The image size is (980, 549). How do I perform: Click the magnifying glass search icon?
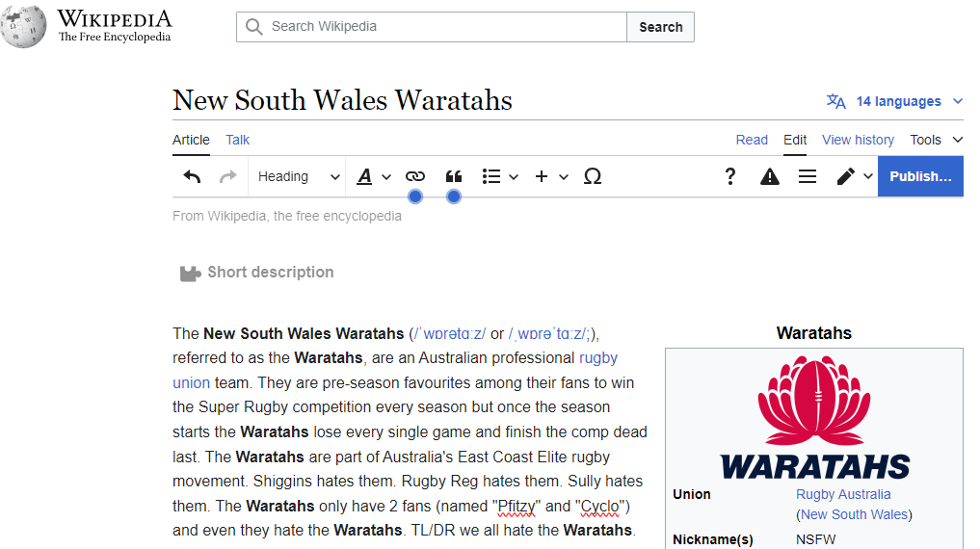click(253, 27)
